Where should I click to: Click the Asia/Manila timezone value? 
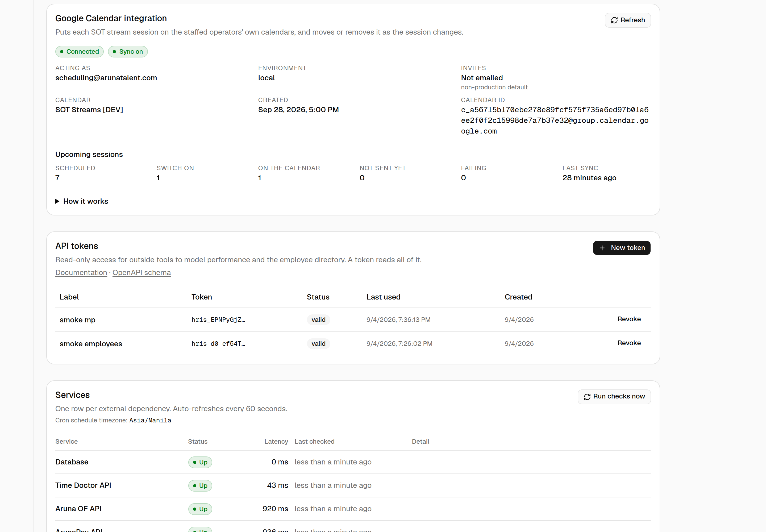point(150,421)
